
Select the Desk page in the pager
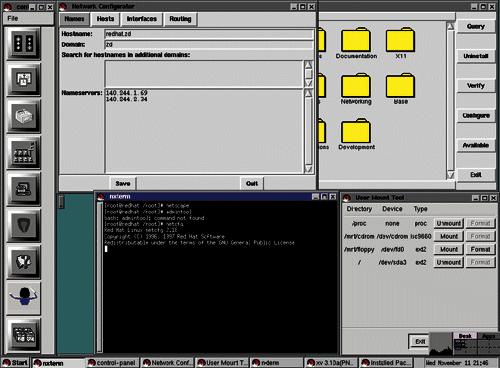[x=465, y=336]
